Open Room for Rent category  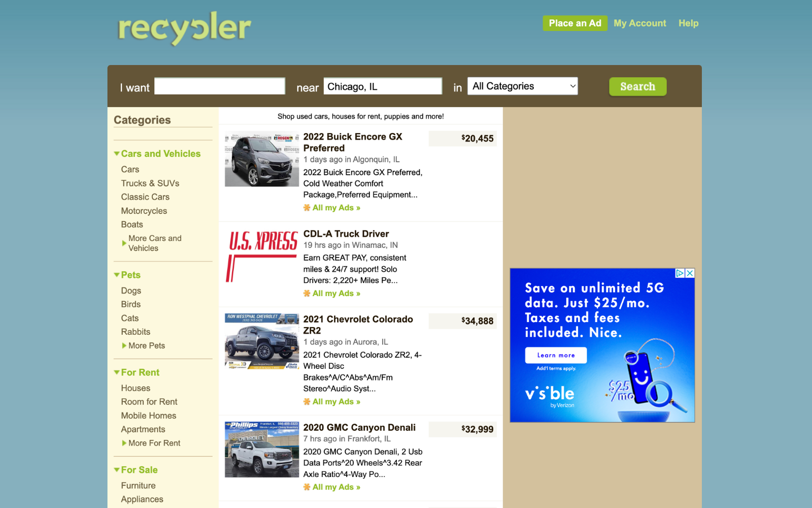(149, 402)
